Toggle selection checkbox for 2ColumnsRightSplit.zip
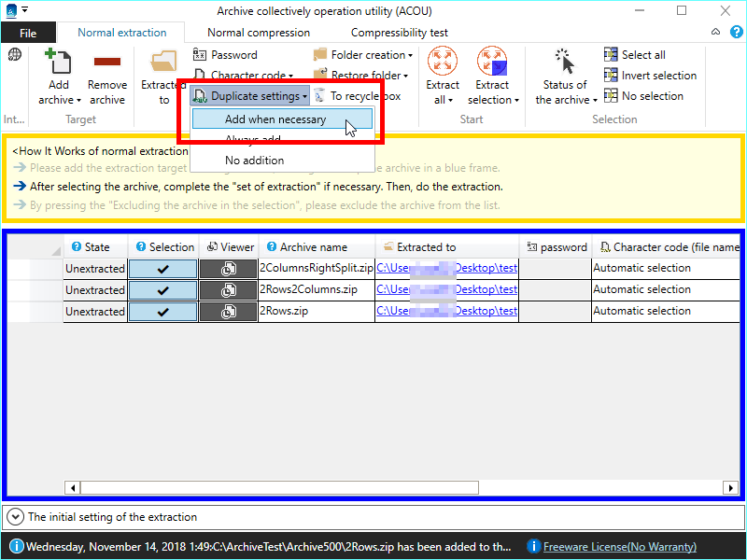 click(x=162, y=268)
